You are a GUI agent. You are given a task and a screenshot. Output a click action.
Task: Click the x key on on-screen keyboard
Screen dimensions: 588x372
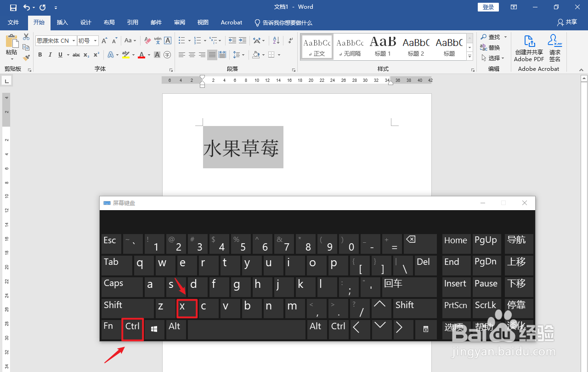click(x=187, y=308)
